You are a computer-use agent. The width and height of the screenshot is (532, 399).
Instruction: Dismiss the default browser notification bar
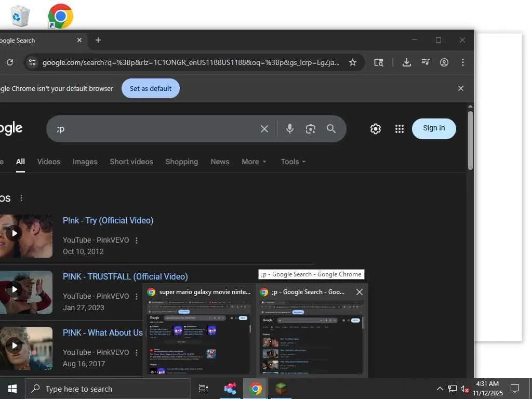click(x=461, y=88)
